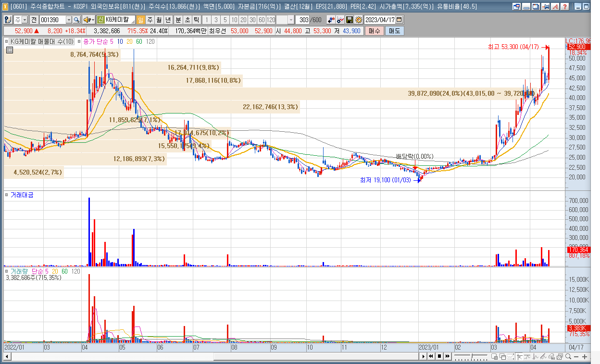Click the trend line drawing icon at bottom

pos(543,356)
